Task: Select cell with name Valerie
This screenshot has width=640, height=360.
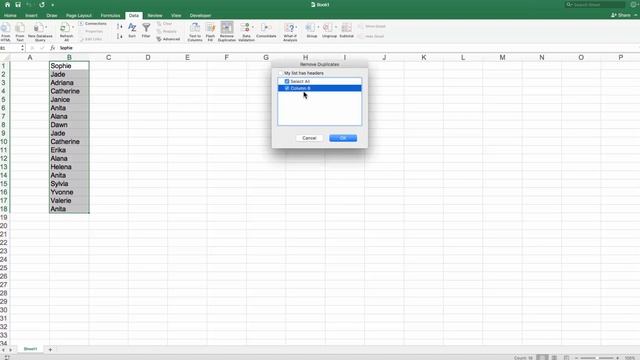Action: [69, 200]
